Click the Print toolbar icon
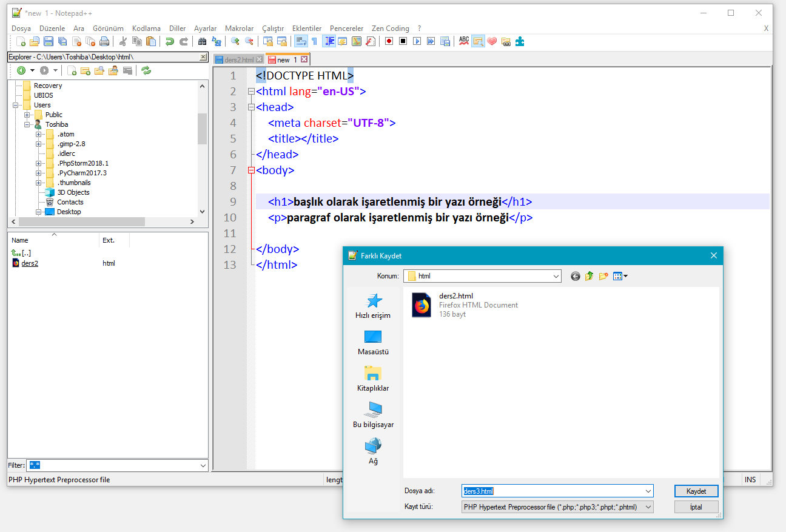The width and height of the screenshot is (786, 532). [x=104, y=41]
